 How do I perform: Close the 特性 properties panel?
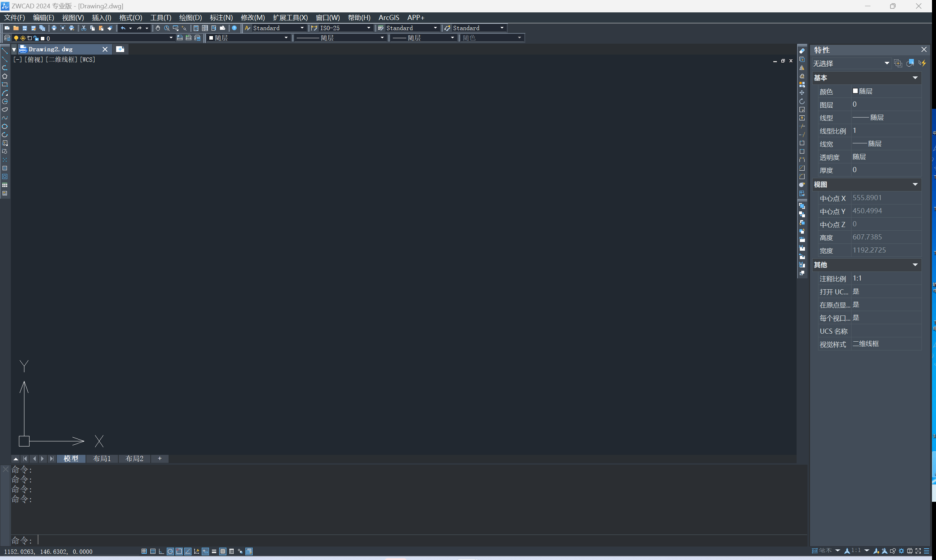click(924, 49)
